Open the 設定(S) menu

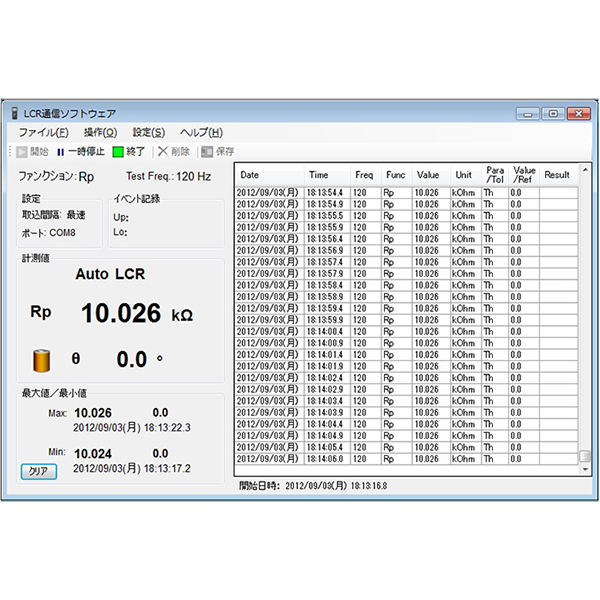pyautogui.click(x=149, y=132)
